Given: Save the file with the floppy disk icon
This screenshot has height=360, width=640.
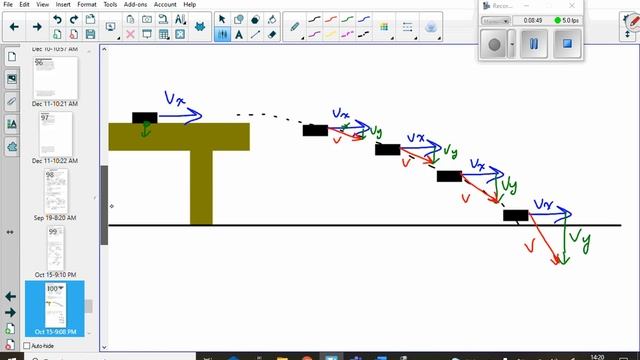Looking at the screenshot, I should (91, 34).
